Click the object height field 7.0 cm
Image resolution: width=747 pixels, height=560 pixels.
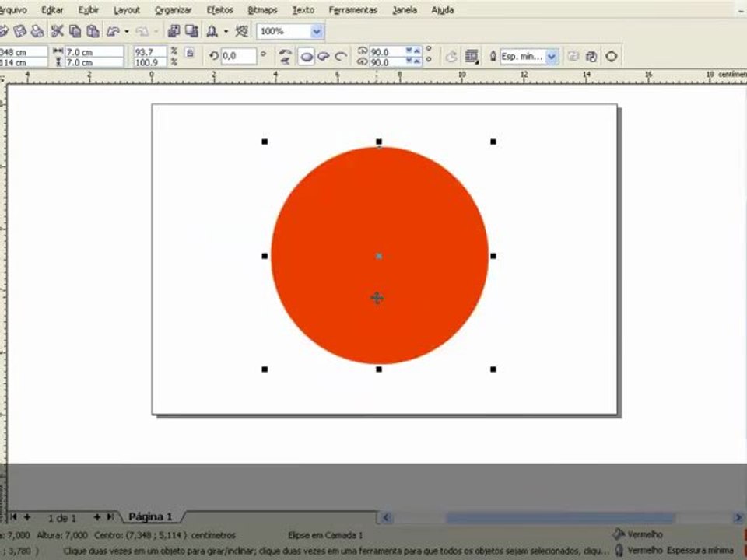coord(94,62)
